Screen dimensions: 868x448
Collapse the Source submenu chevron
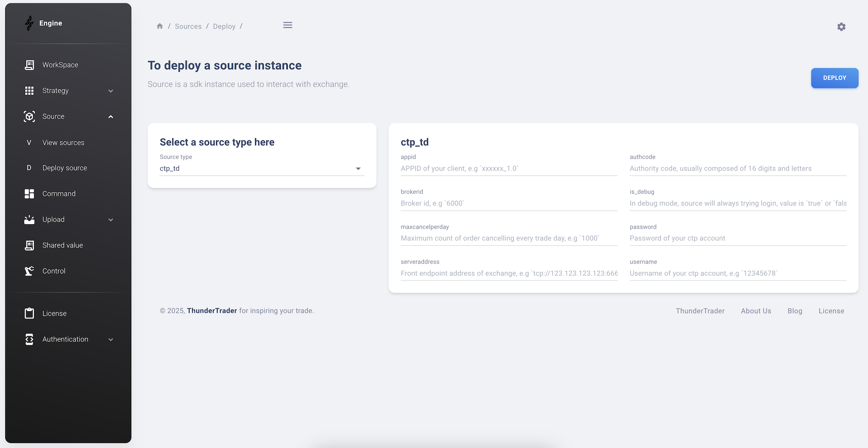[111, 117]
